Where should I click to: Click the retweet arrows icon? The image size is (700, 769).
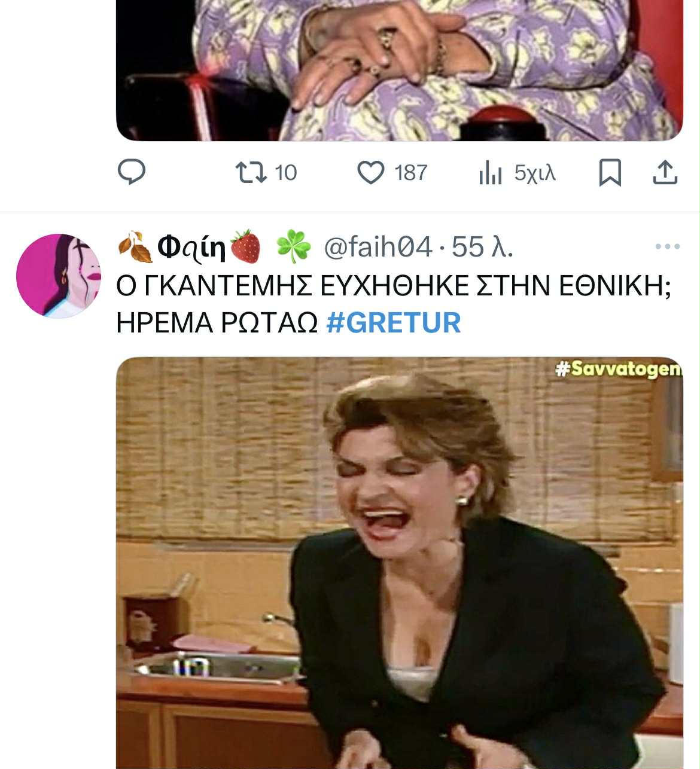pyautogui.click(x=251, y=172)
